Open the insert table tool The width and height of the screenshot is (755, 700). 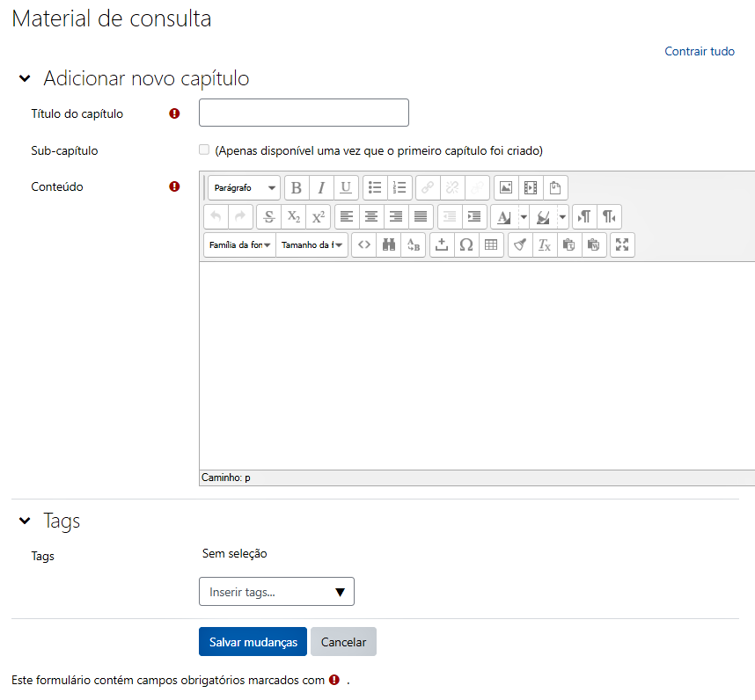491,244
